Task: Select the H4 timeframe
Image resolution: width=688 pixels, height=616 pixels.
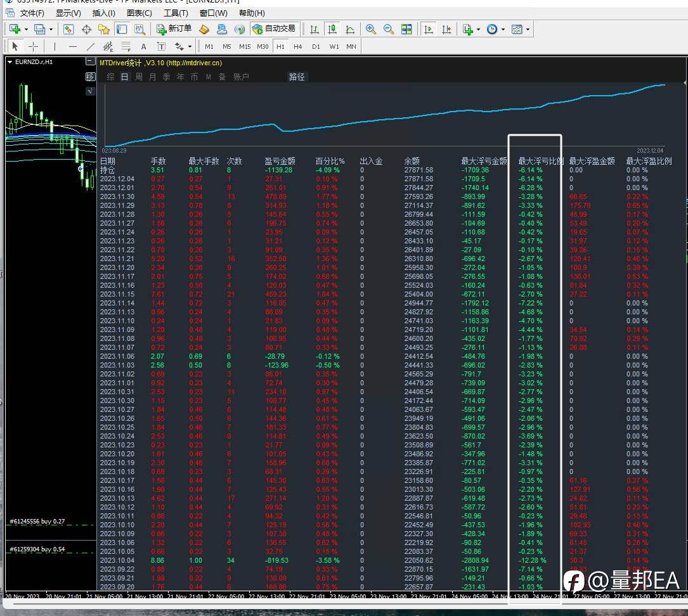Action: [x=298, y=46]
